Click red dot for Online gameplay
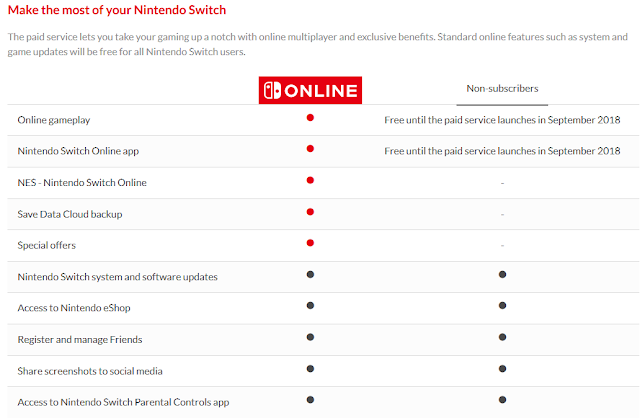This screenshot has height=418, width=640. point(310,118)
